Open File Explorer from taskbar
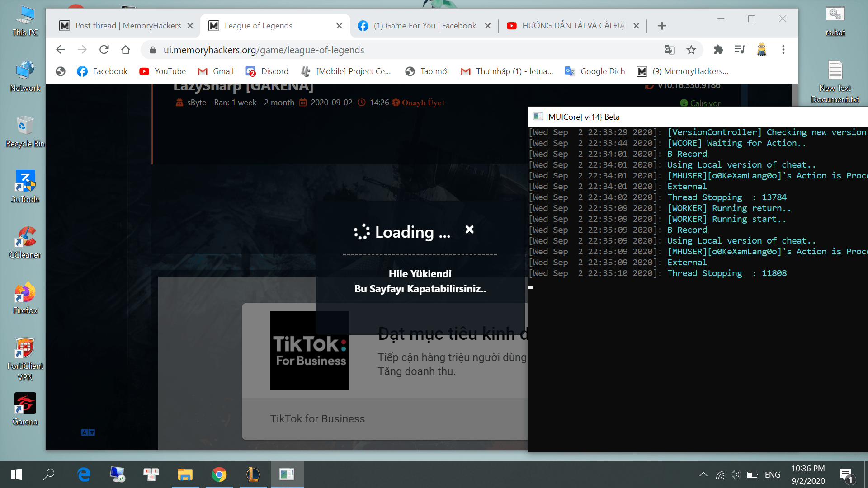Viewport: 868px width, 488px height. (185, 474)
